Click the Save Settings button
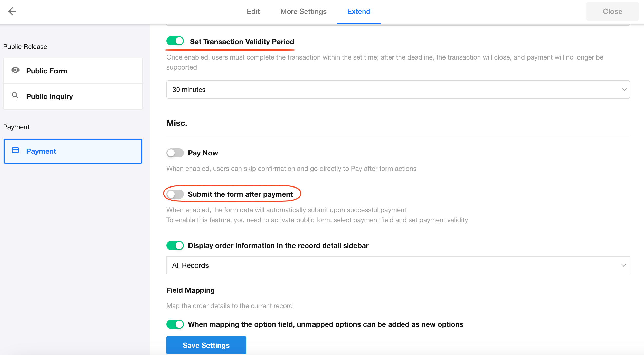The image size is (644, 355). [206, 345]
